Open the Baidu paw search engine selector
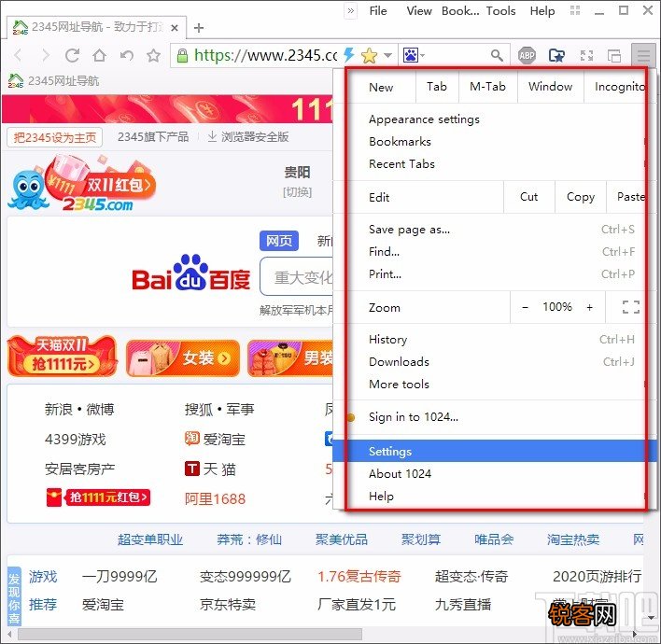The width and height of the screenshot is (661, 644). 414,55
